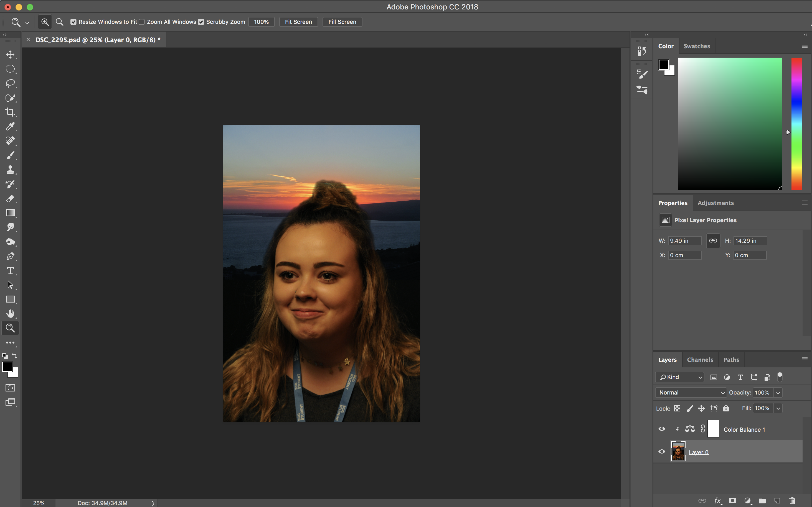812x507 pixels.
Task: Select the Horizontal Type tool
Action: [x=10, y=271]
